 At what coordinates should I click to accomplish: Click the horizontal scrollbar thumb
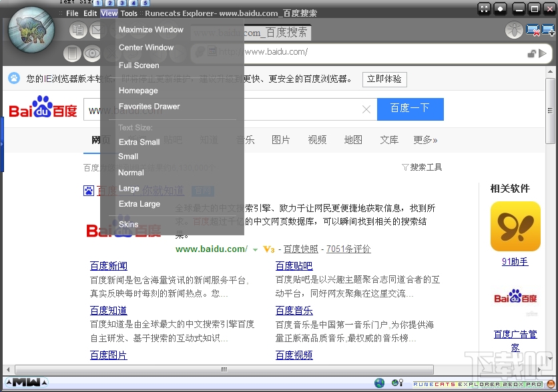(224, 369)
